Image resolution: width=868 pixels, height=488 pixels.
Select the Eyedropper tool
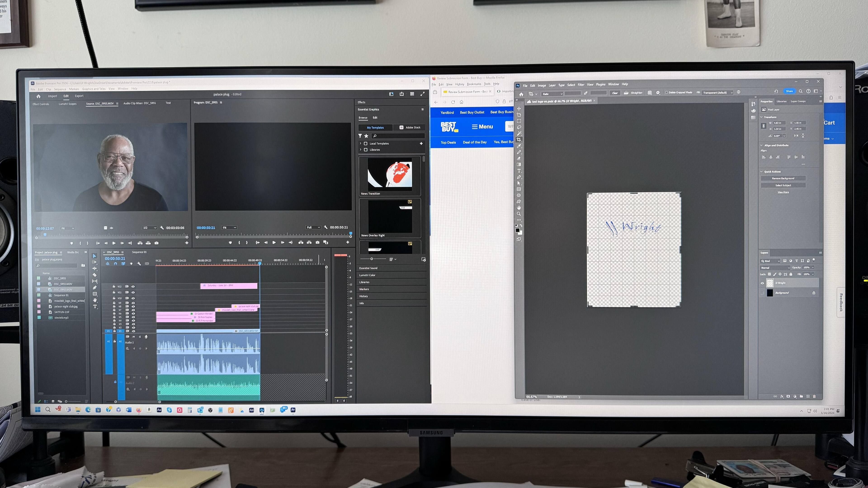tap(519, 146)
